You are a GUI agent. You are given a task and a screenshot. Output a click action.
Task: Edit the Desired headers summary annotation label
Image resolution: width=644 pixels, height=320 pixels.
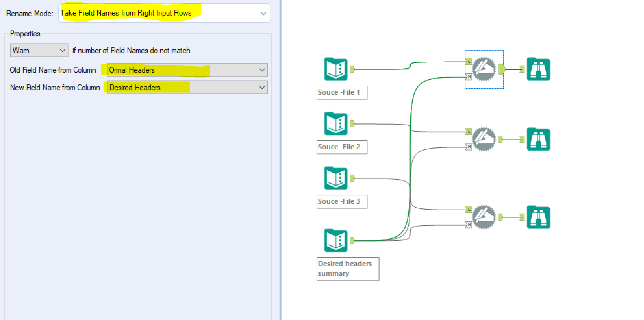point(347,268)
